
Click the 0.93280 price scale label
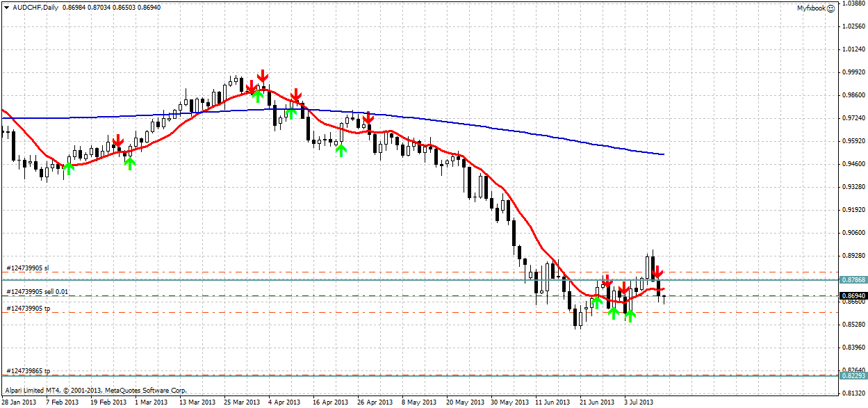pos(853,187)
